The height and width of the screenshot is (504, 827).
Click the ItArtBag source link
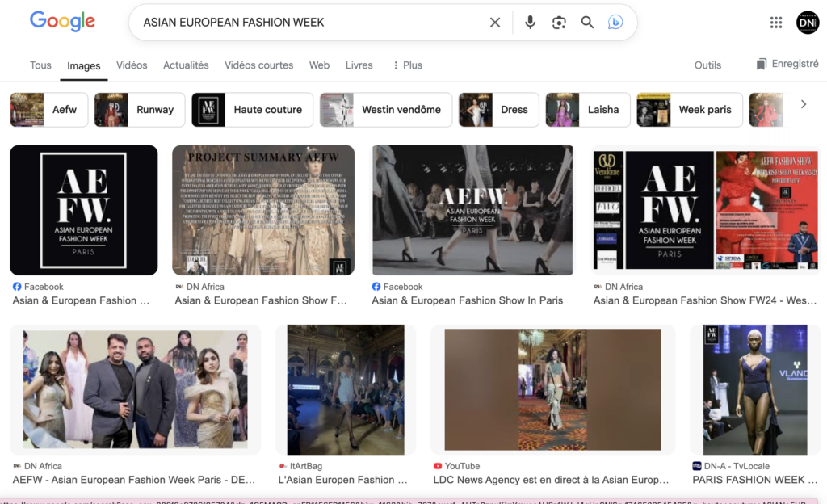coord(300,466)
